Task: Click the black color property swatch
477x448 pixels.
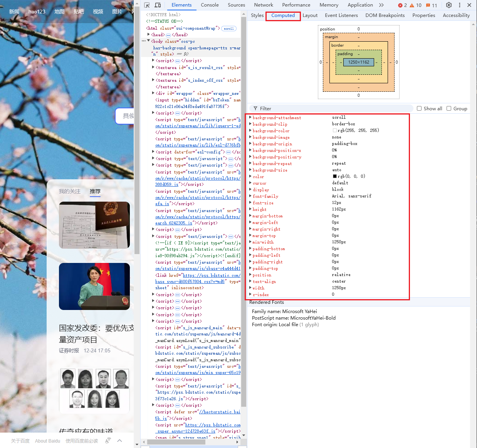Action: [335, 176]
